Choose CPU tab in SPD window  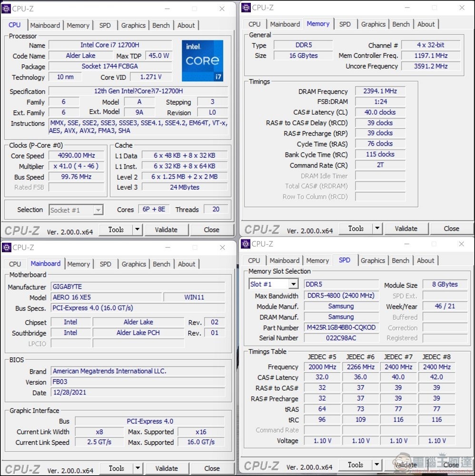(254, 260)
